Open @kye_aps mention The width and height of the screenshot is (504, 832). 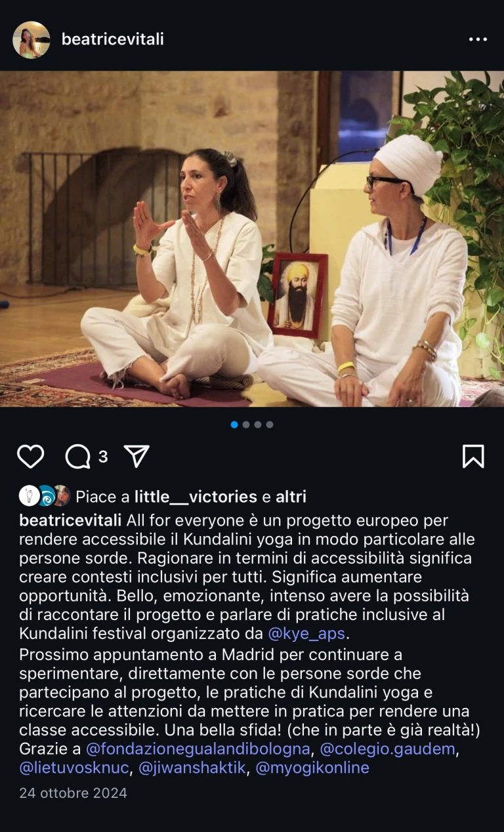pyautogui.click(x=306, y=634)
